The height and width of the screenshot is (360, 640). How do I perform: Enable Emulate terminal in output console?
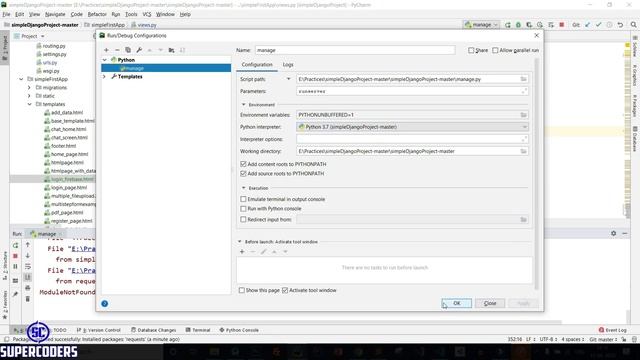click(243, 199)
